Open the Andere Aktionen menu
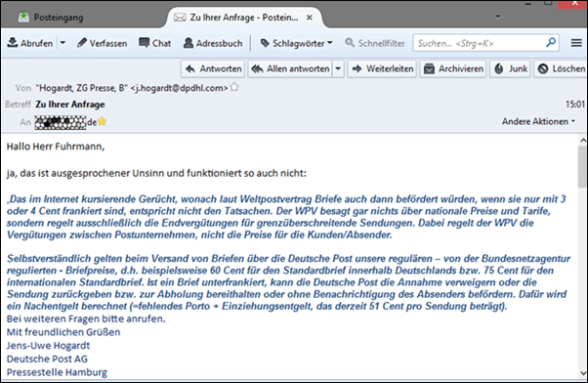This screenshot has height=383, width=588. click(x=538, y=121)
